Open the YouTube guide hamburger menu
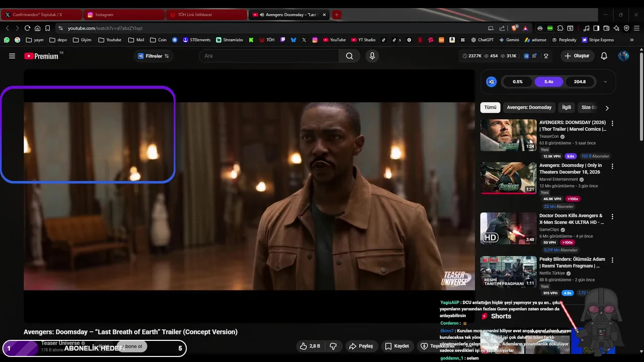 click(12, 56)
